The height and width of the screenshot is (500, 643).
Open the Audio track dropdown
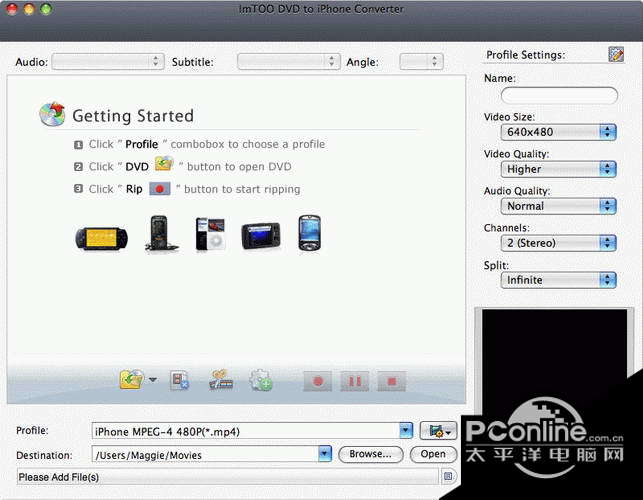point(108,62)
